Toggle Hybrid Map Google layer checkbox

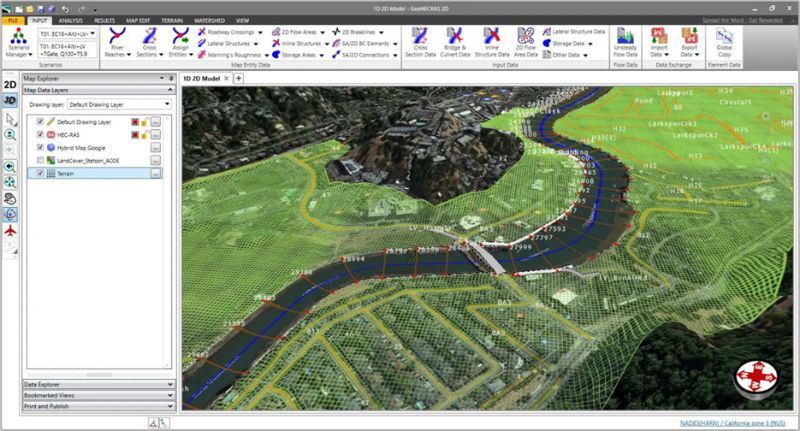tap(40, 147)
